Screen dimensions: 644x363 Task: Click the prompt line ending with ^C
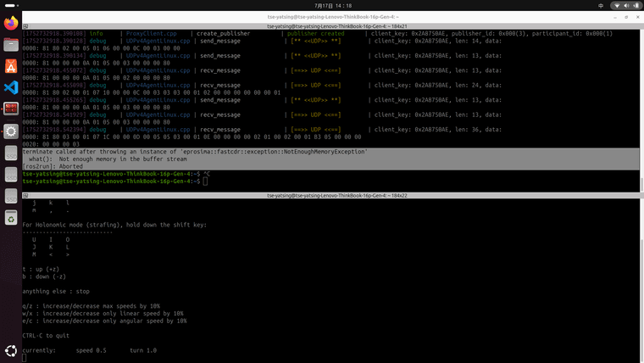(116, 174)
